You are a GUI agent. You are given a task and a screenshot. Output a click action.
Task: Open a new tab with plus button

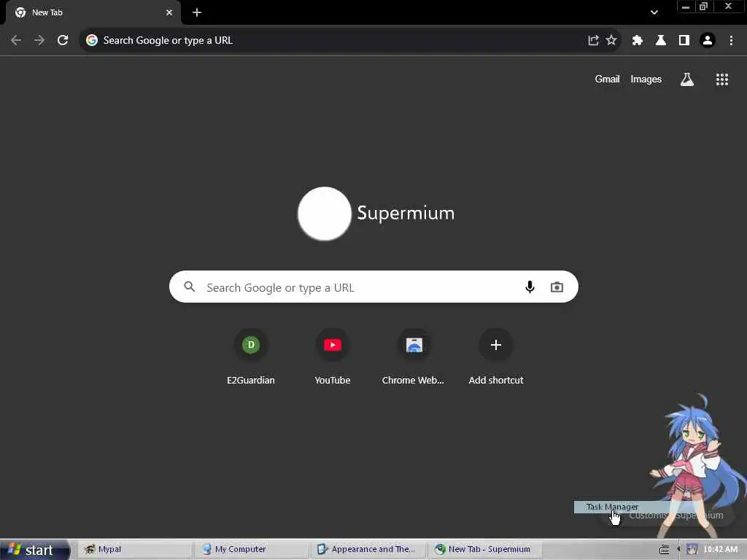click(197, 12)
